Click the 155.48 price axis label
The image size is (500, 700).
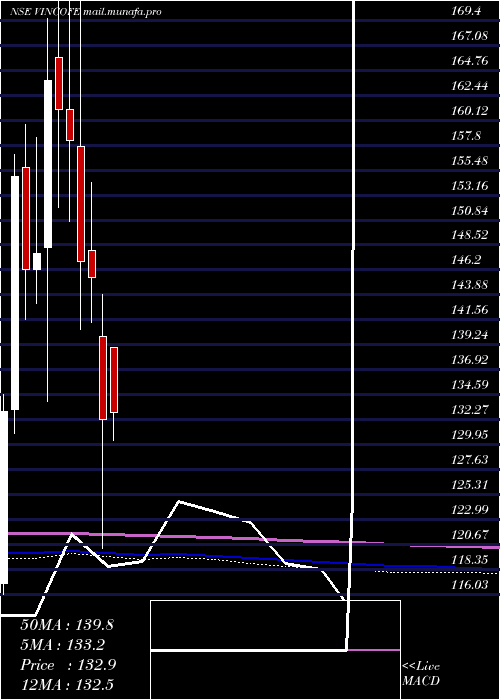point(470,161)
